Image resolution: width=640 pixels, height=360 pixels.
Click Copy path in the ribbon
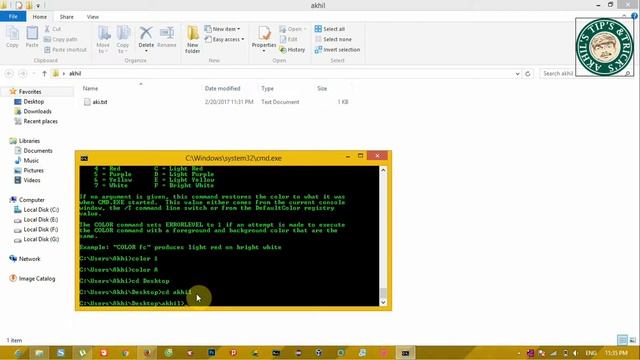coord(60,39)
